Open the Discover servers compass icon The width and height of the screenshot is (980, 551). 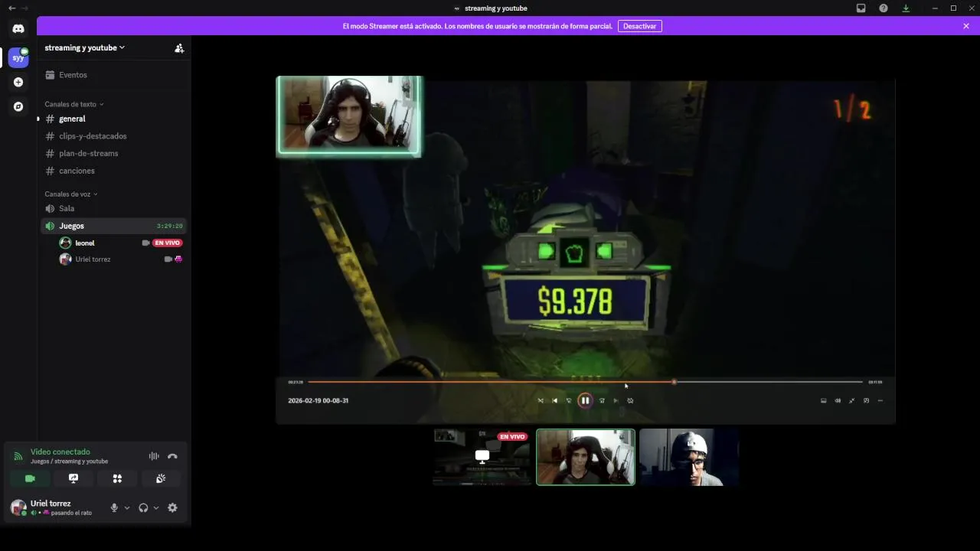point(18,106)
